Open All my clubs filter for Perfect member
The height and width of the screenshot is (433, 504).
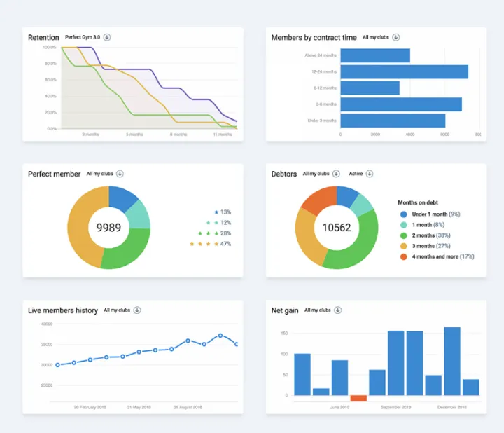tap(120, 173)
